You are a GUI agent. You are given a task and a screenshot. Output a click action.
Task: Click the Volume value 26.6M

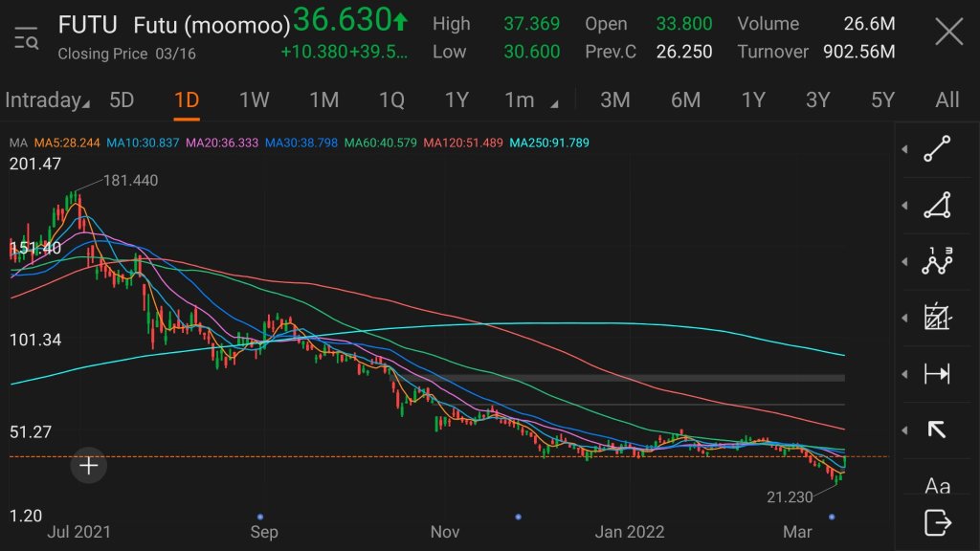tap(869, 24)
